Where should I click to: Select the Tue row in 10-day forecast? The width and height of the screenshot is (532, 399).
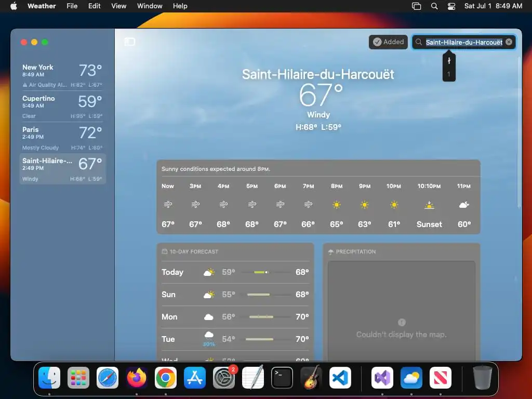235,339
